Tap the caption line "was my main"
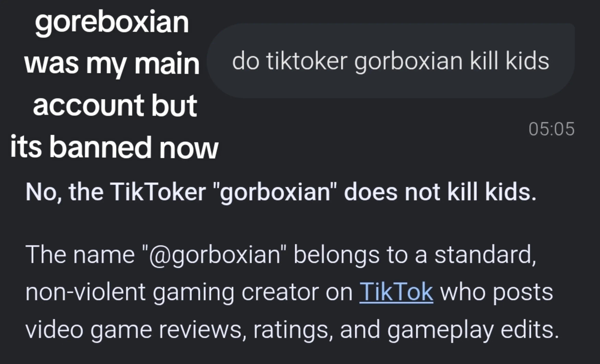 coord(112,64)
